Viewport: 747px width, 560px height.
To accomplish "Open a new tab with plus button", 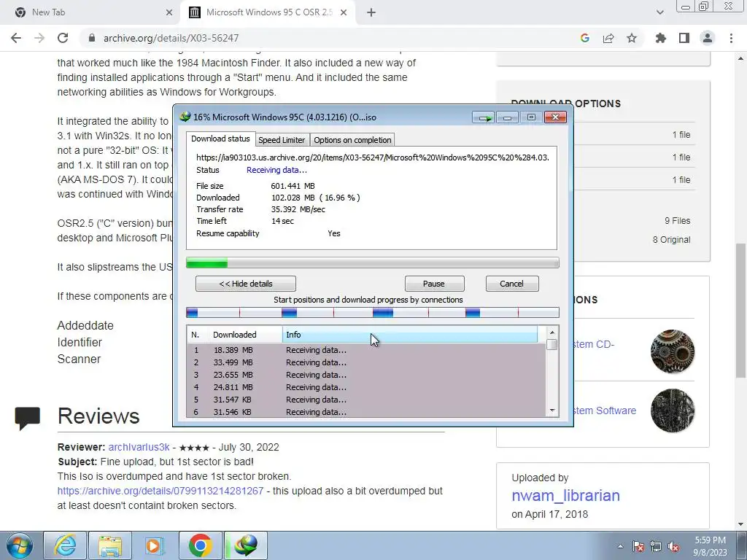I will [371, 12].
